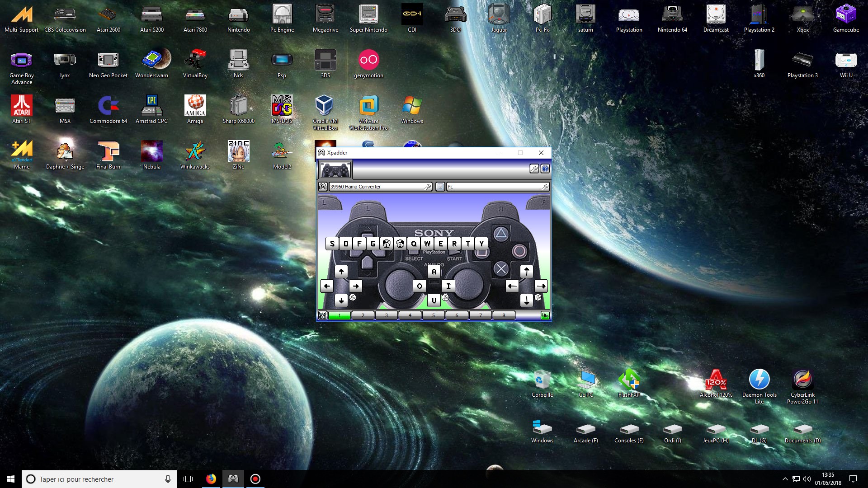Open controller menu wrench in Hama Converter field

(x=428, y=186)
